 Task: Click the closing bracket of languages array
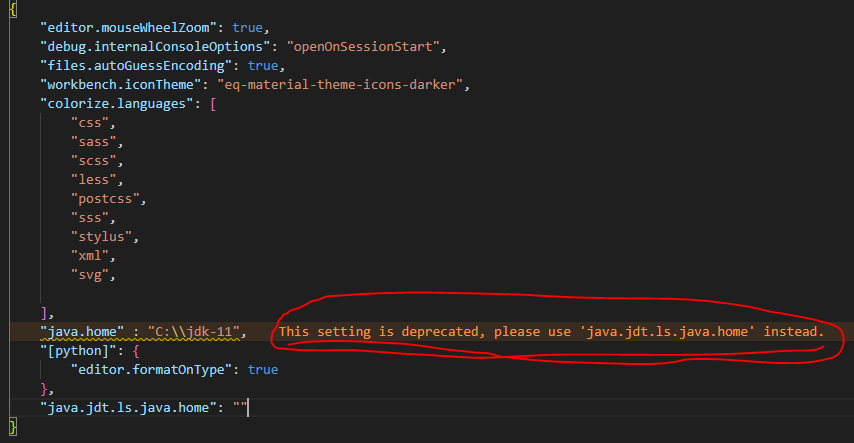[44, 313]
